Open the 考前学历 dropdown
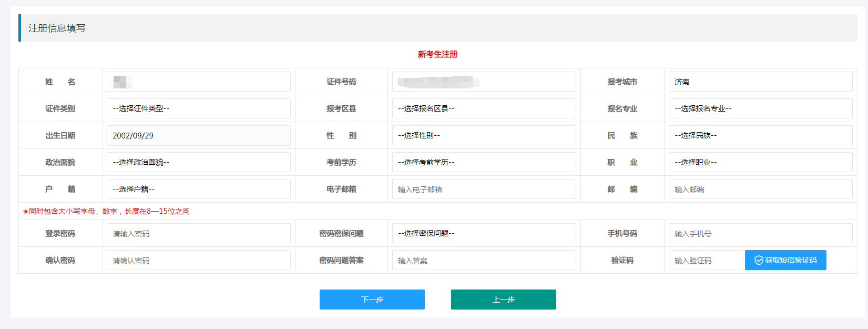This screenshot has height=329, width=868. point(484,162)
